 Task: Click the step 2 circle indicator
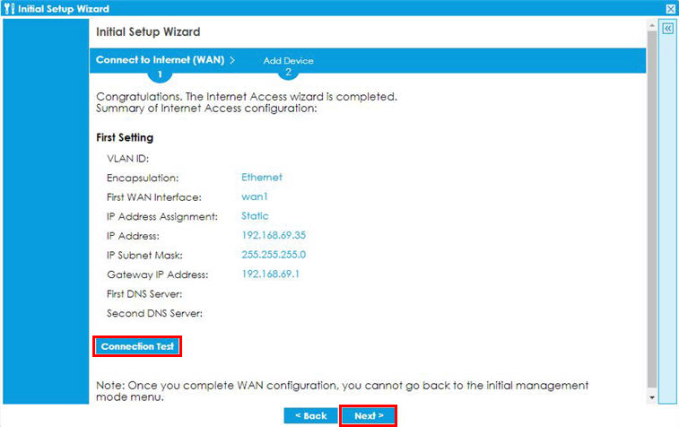[288, 73]
